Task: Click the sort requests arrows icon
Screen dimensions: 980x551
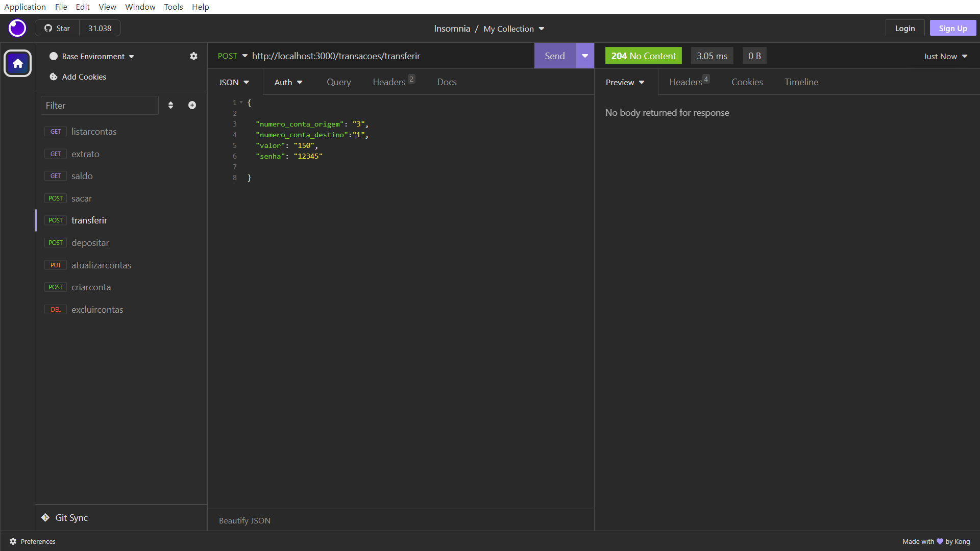Action: (x=170, y=105)
